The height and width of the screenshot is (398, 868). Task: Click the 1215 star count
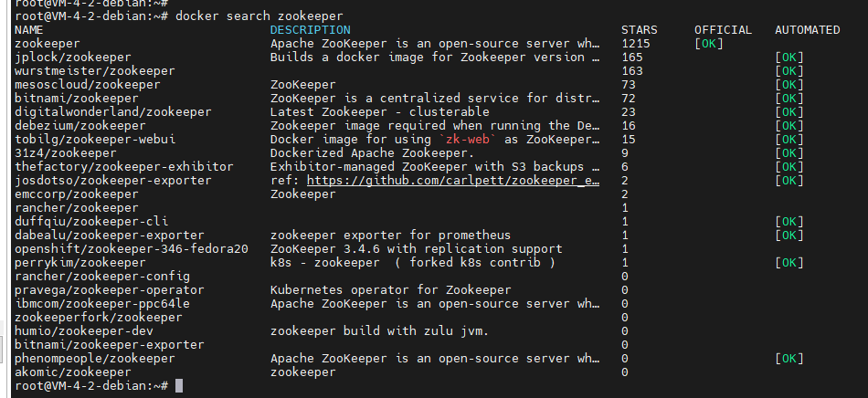(x=635, y=44)
